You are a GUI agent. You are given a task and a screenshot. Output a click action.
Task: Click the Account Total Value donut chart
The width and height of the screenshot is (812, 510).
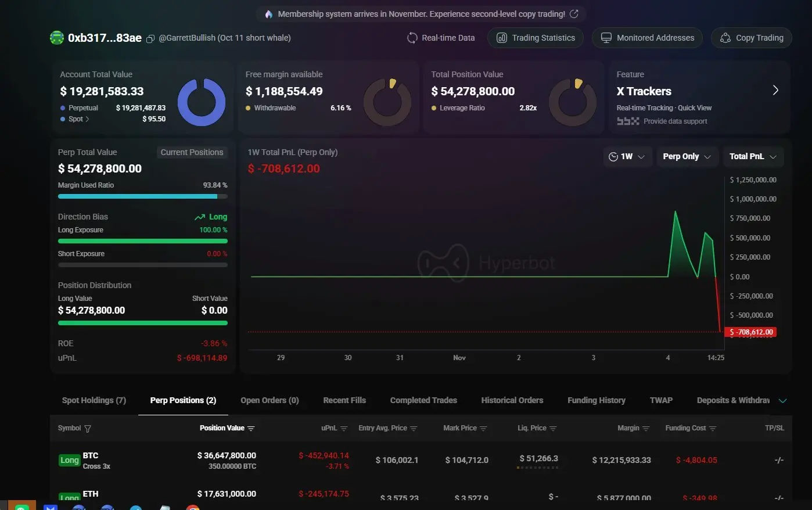(x=202, y=102)
